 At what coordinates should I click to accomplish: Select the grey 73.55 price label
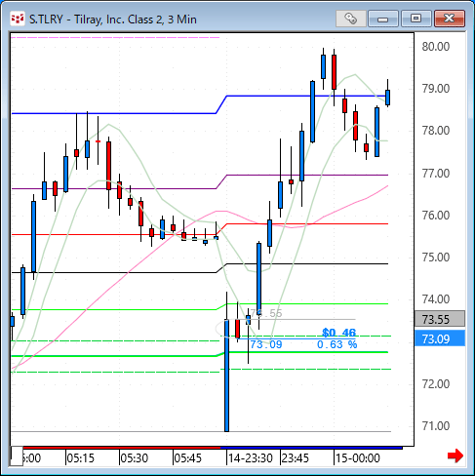(440, 319)
